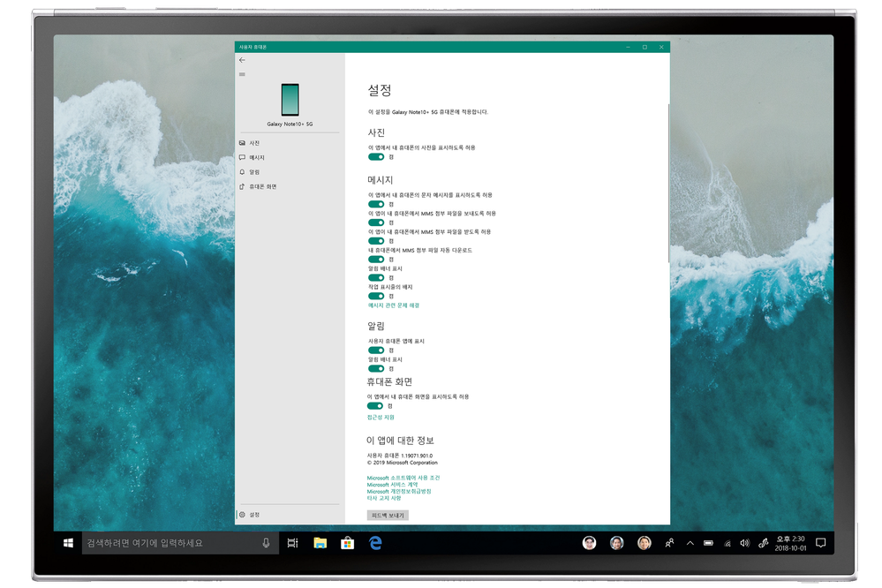Open Action Center notification icon
This screenshot has height=588, width=882.
821,543
